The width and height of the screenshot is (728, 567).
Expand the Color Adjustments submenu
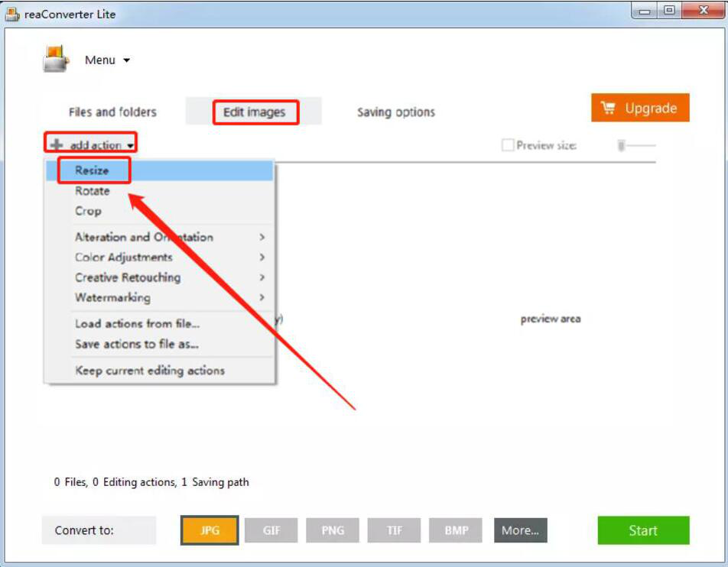(x=160, y=257)
